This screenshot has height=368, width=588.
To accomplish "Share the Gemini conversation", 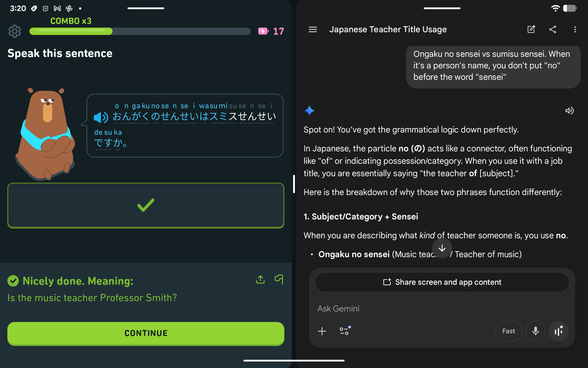I will tap(553, 29).
